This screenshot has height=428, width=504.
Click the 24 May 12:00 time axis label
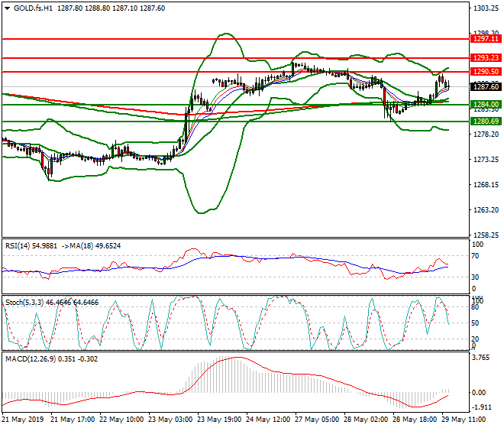[x=268, y=420]
